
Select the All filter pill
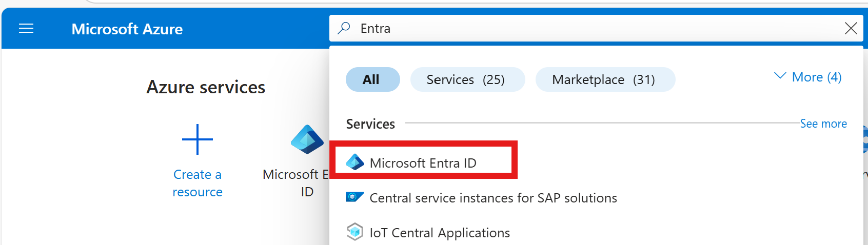coord(372,79)
